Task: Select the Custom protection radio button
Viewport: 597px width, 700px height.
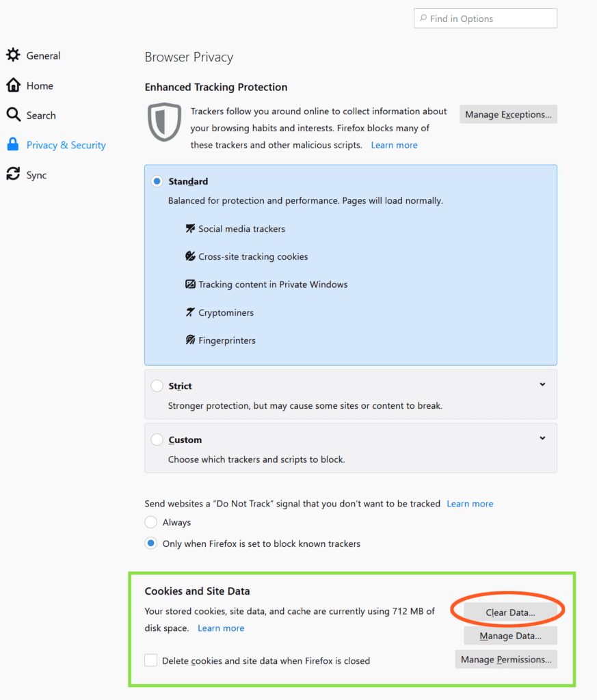Action: [157, 440]
